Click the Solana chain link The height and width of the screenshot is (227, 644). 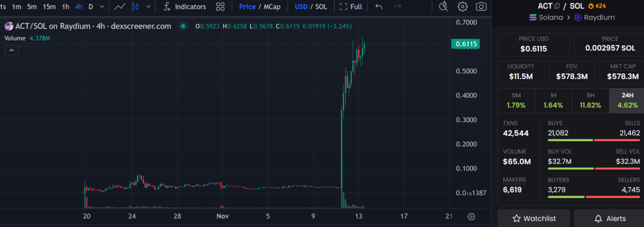(551, 17)
